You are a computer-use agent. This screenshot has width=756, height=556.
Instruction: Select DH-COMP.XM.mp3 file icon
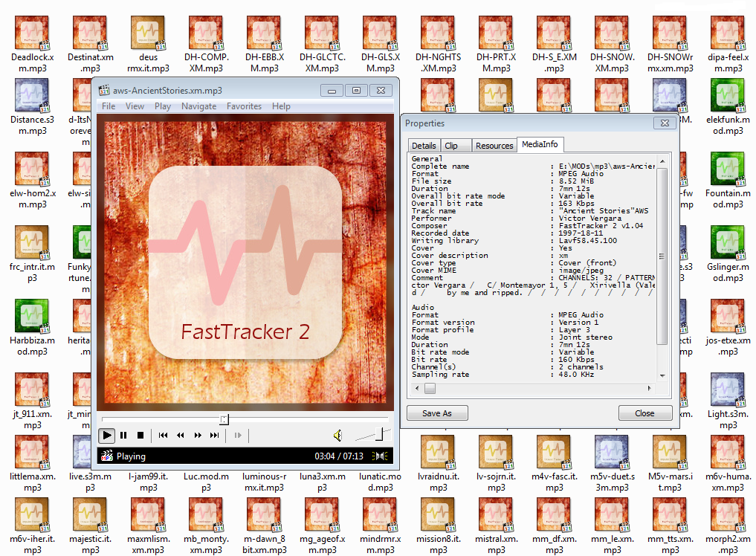pyautogui.click(x=206, y=33)
